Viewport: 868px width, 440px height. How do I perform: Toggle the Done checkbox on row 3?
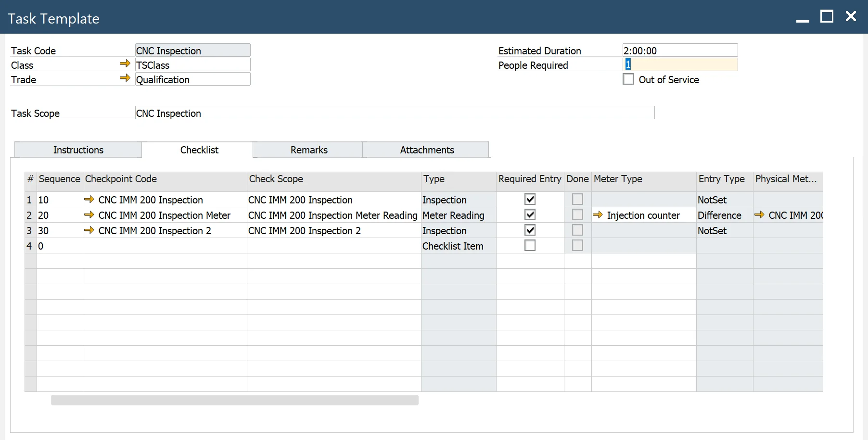coord(577,230)
